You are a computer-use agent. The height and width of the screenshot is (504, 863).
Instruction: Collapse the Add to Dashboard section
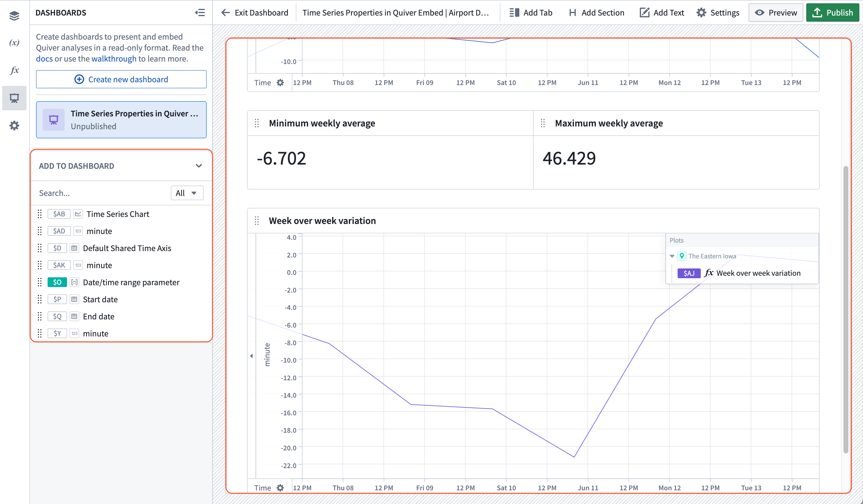click(199, 166)
